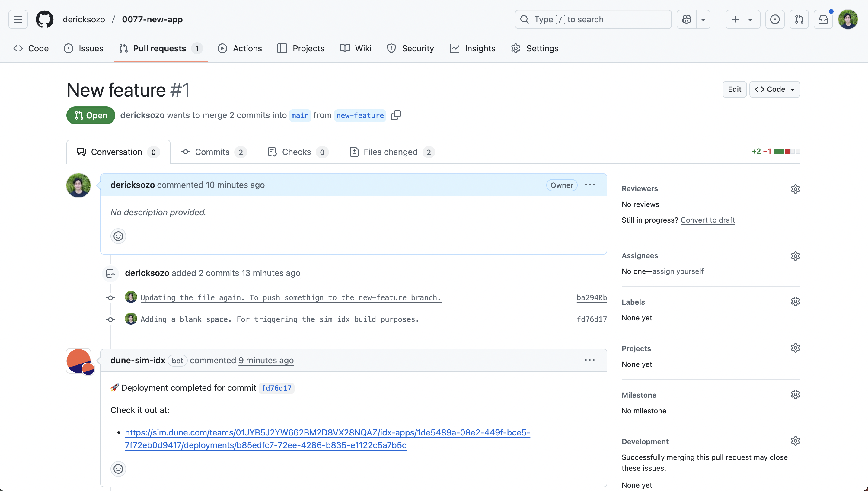Open Labels gear settings

[795, 301]
